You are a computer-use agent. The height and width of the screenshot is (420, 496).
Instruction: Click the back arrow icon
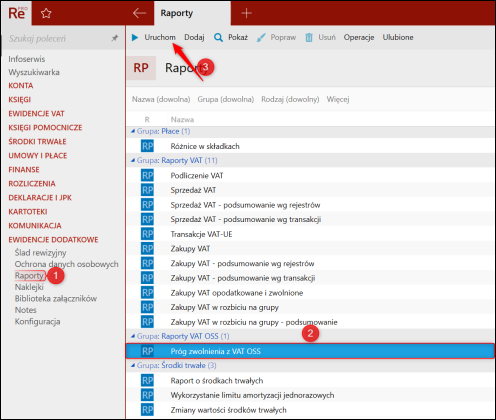tap(139, 13)
